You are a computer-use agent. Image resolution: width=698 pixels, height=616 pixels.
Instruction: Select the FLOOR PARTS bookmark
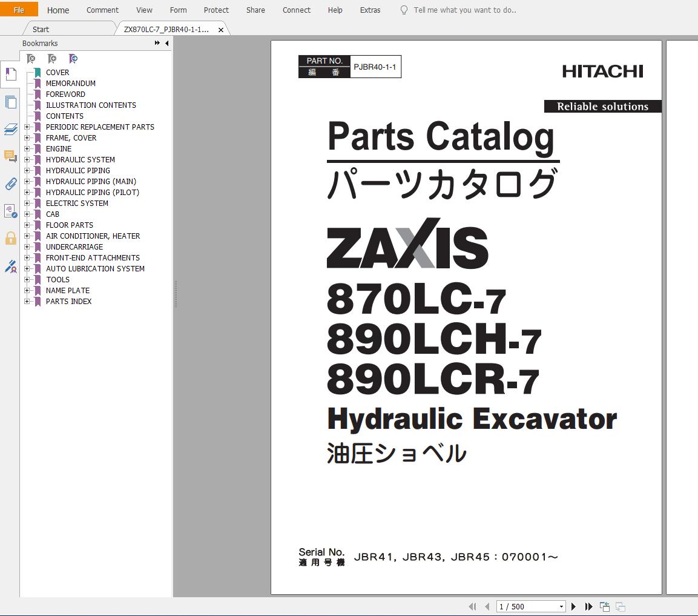[x=70, y=225]
